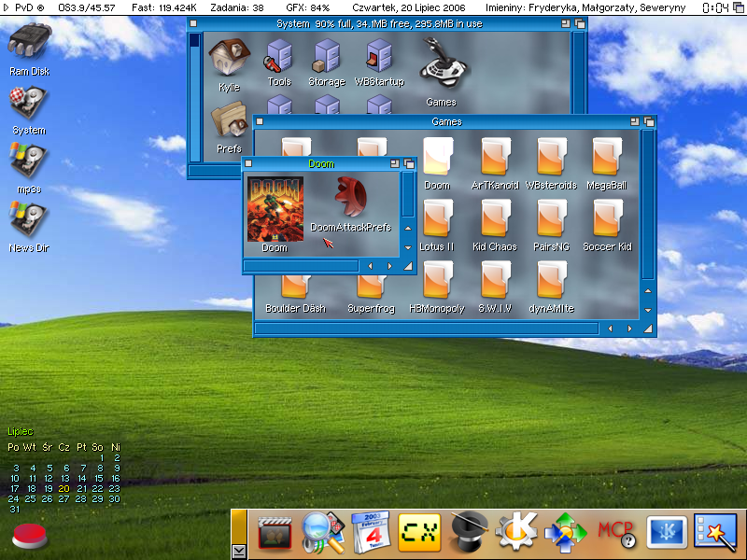The height and width of the screenshot is (560, 747).
Task: Click the date 'Czwartek, 20 Lipiec 2006'
Action: point(409,7)
